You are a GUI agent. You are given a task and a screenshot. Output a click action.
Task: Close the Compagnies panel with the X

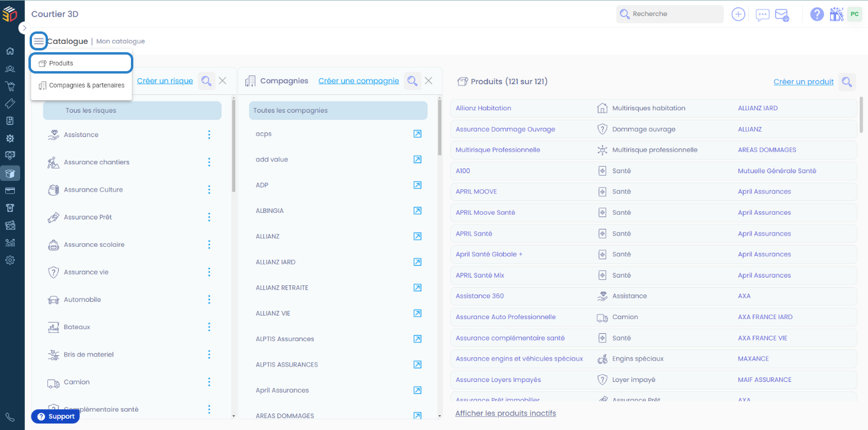click(x=429, y=81)
